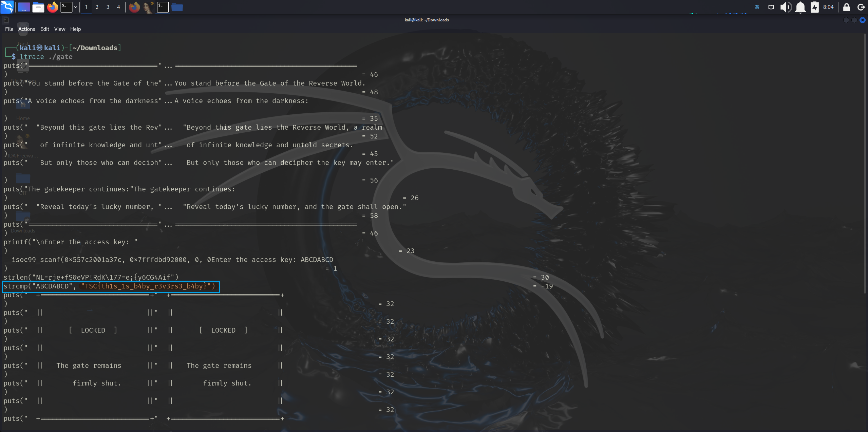This screenshot has width=868, height=432.
Task: Open the Kali applications menu
Action: [x=7, y=7]
